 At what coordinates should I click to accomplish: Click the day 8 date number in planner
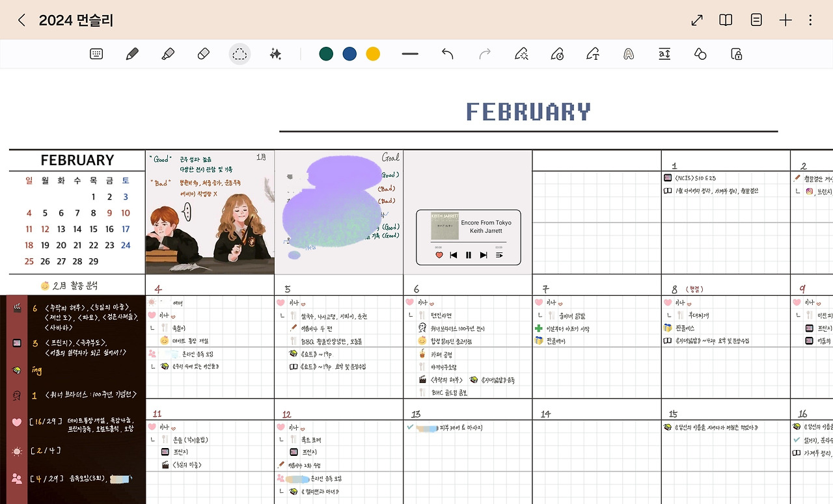click(x=675, y=289)
